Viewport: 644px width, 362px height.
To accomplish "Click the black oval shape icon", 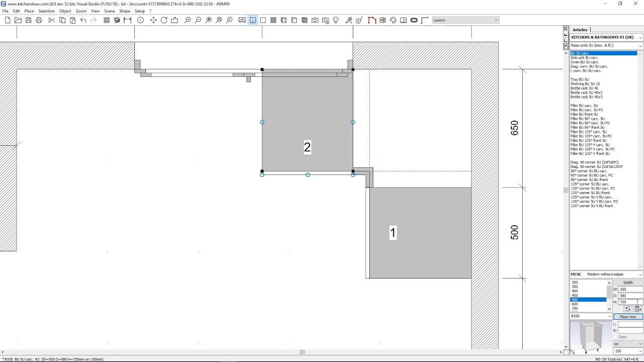I will click(414, 20).
